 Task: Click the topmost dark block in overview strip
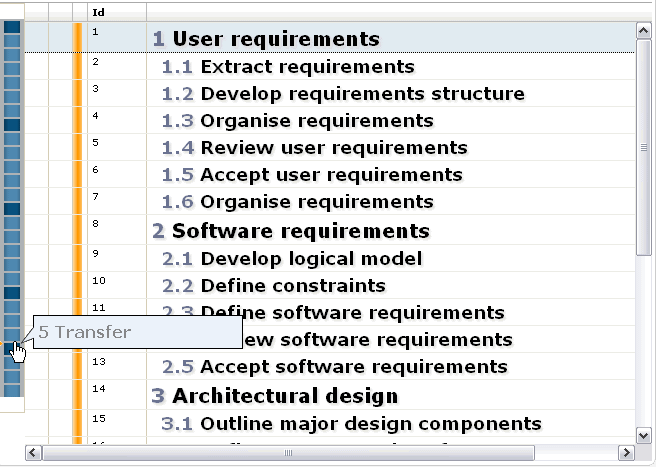(x=12, y=27)
